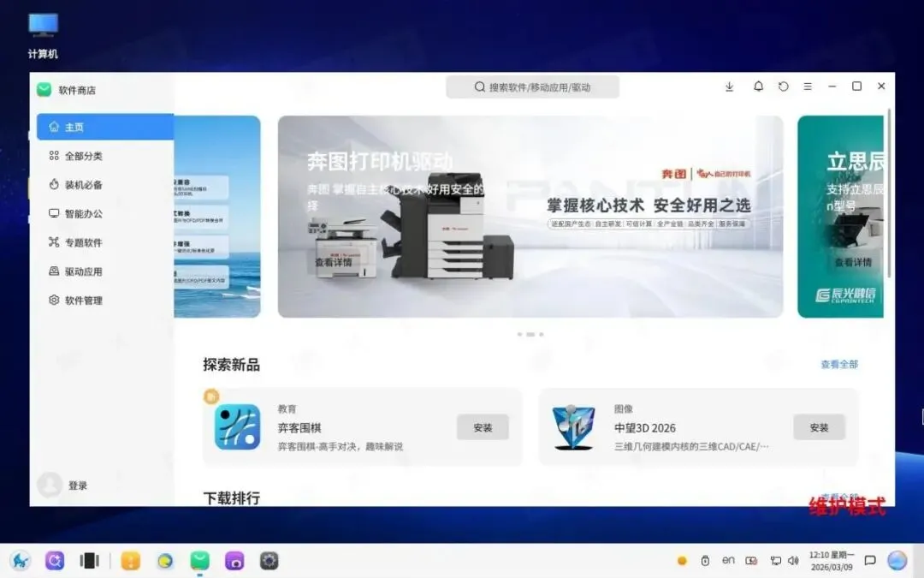Click 查看全部 next to 探索新品

pyautogui.click(x=839, y=365)
